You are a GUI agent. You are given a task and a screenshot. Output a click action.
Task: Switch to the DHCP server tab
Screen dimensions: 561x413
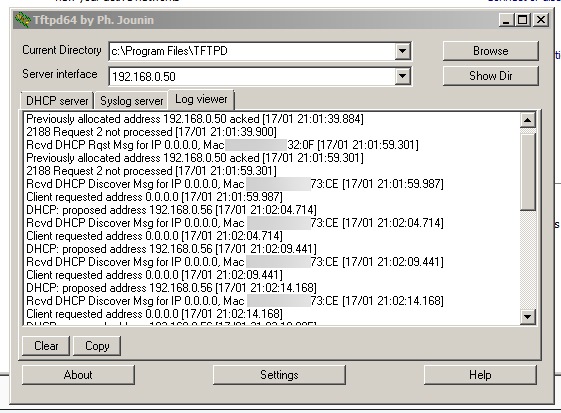pyautogui.click(x=57, y=101)
